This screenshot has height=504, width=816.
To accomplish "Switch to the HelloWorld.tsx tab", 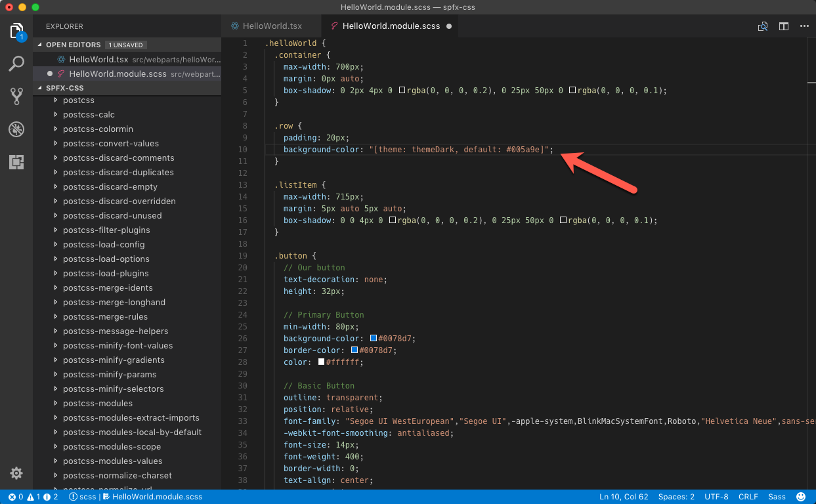I will click(272, 26).
